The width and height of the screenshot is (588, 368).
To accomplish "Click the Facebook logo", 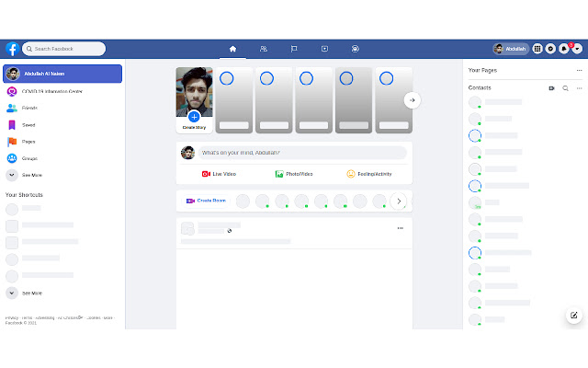I will (12, 49).
